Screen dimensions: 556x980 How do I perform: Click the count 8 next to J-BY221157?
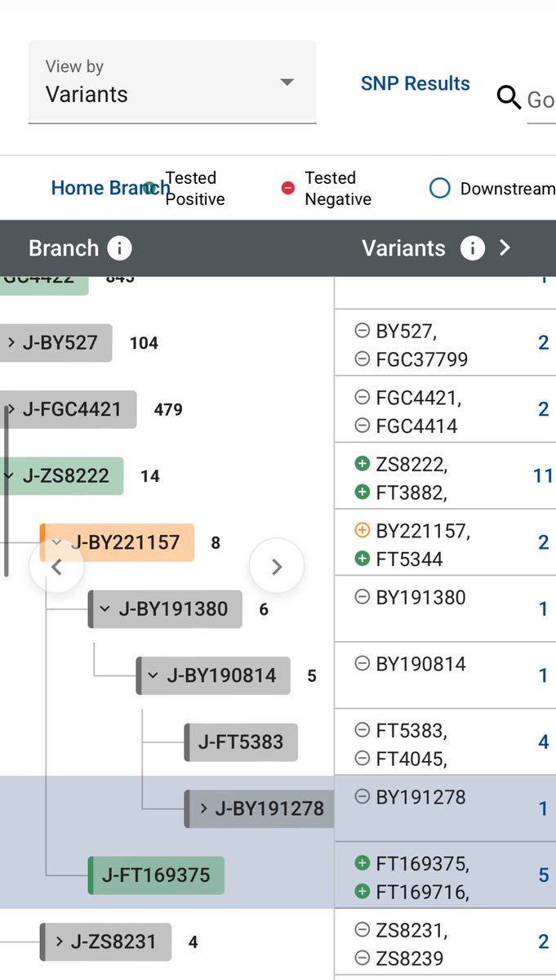pos(216,543)
